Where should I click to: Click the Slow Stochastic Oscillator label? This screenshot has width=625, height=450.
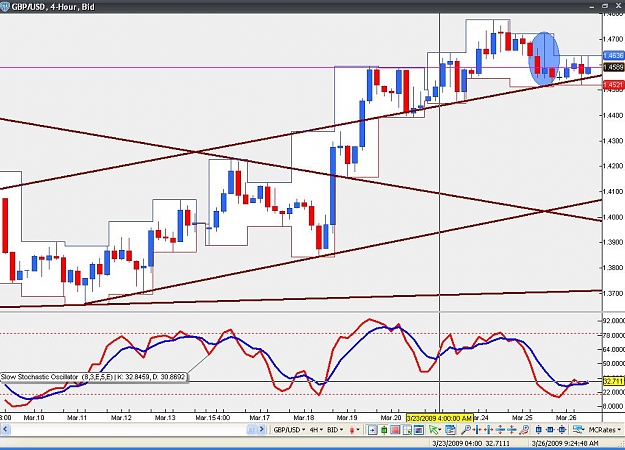coord(93,376)
